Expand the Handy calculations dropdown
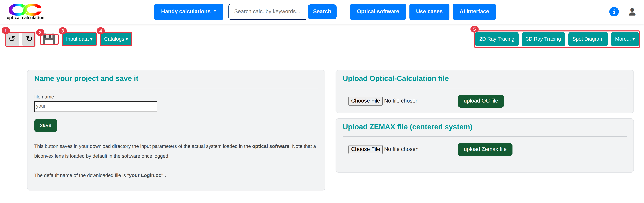Viewport: 644px width, 203px height. [188, 12]
